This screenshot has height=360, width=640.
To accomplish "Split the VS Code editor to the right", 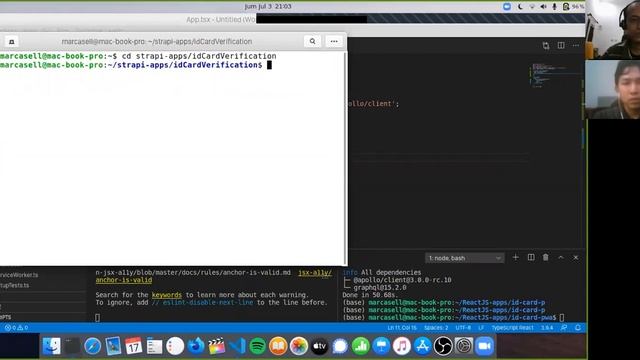I will [x=561, y=45].
